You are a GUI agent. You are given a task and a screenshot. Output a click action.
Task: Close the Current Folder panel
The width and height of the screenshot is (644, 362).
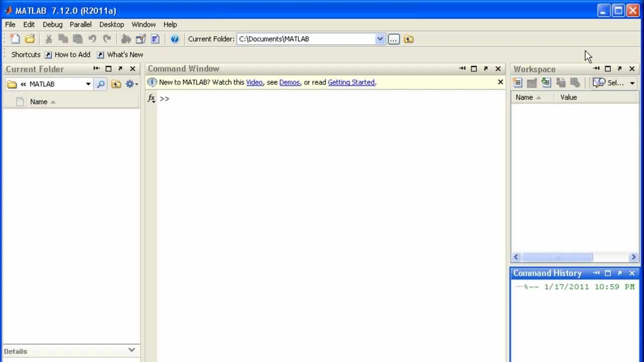click(133, 69)
